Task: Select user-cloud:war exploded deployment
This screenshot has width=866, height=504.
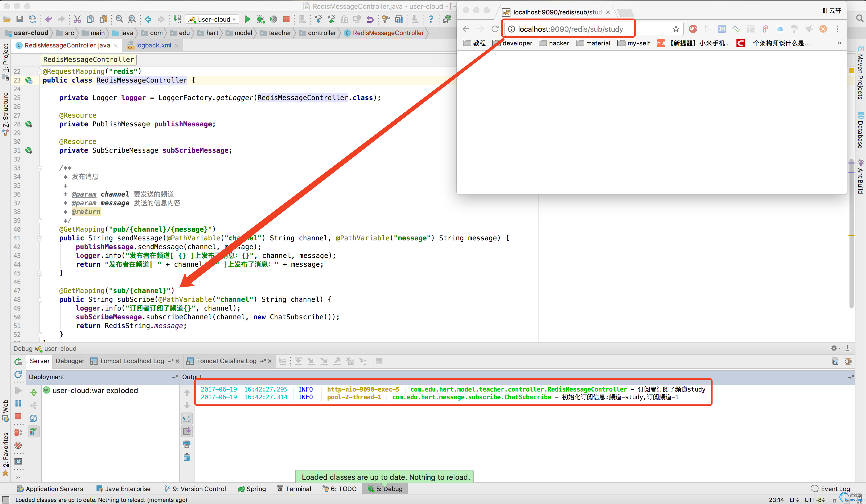Action: (91, 391)
